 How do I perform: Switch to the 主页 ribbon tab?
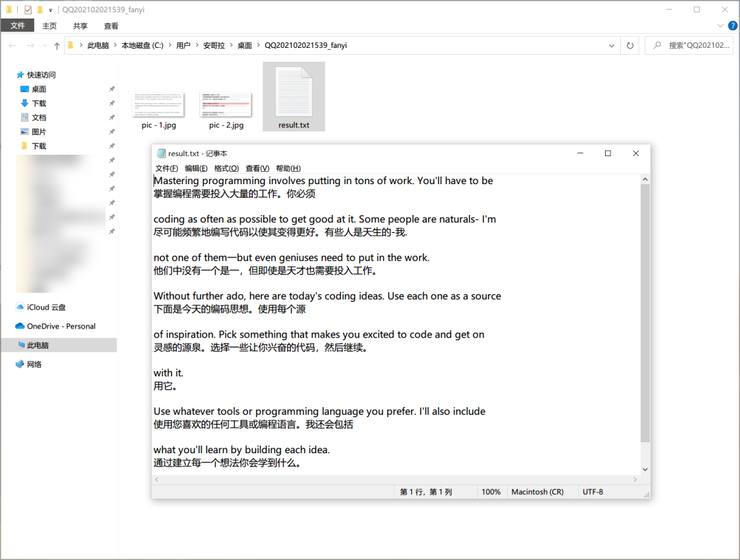click(49, 26)
